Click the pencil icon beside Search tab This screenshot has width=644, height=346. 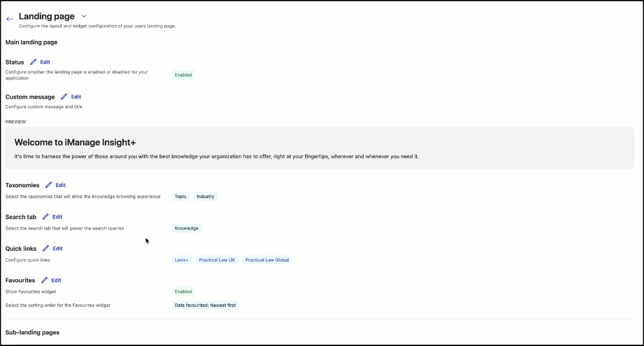coord(46,217)
